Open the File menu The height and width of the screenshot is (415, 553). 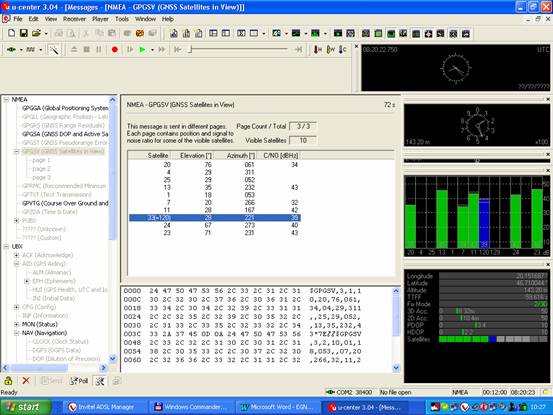pyautogui.click(x=18, y=19)
